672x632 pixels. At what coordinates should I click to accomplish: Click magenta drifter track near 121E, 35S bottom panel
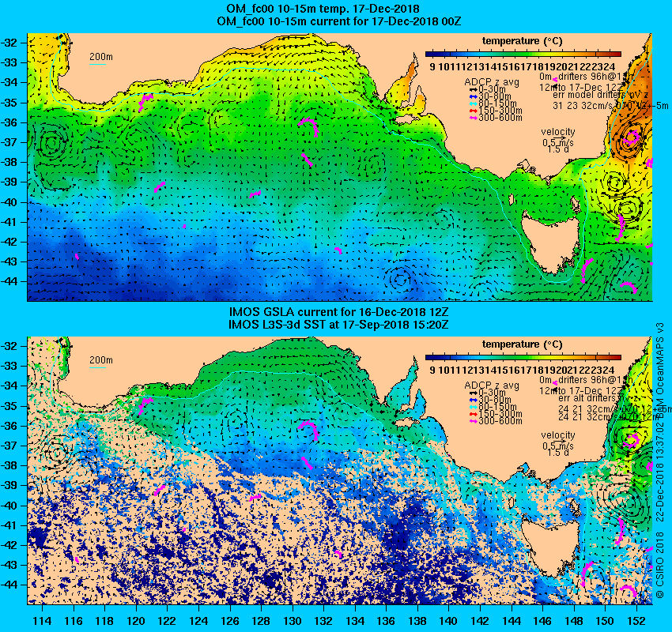[145, 405]
